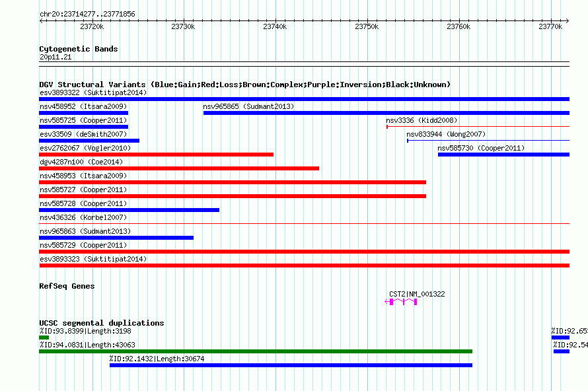Click the ruler's left arrowhead

point(41,20)
